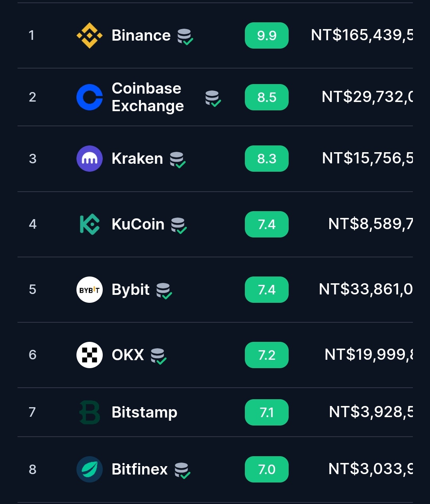Open the Coinbase Exchange name link
This screenshot has width=430, height=504.
point(147,97)
